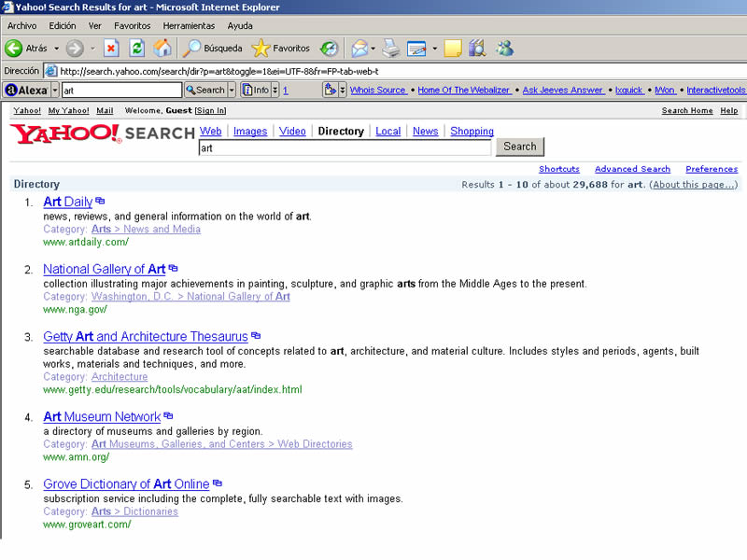Open the Alexa Search dropdown arrow
Screen dimensions: 747x560
coord(232,90)
